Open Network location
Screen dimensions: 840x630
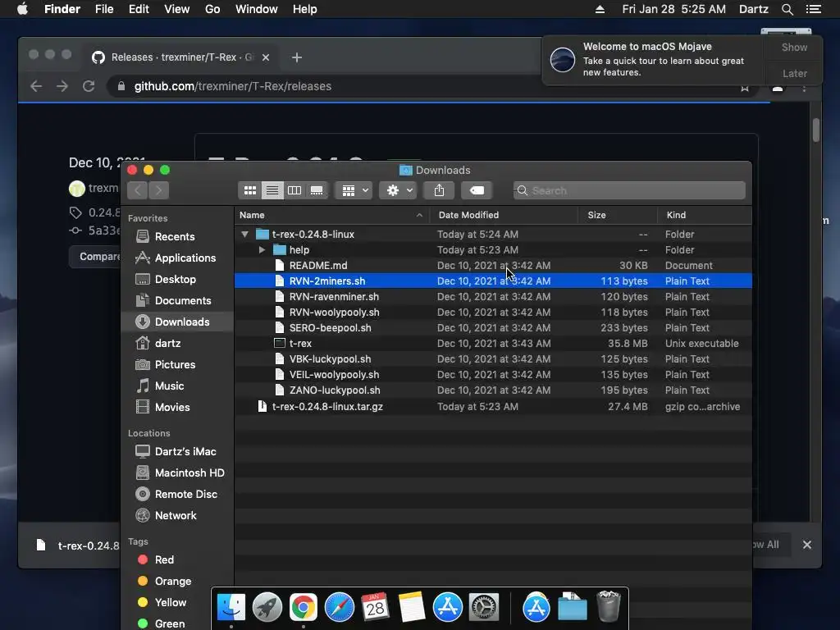(x=177, y=515)
